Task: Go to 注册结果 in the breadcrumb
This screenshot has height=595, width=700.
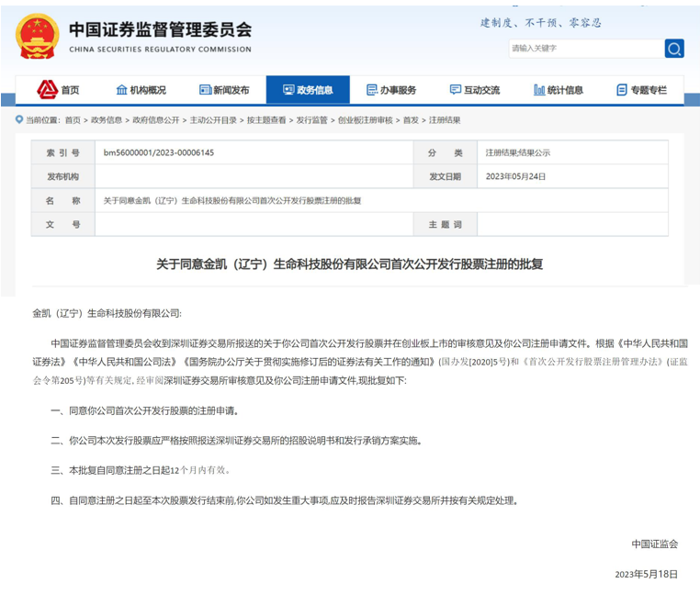Action: (445, 120)
